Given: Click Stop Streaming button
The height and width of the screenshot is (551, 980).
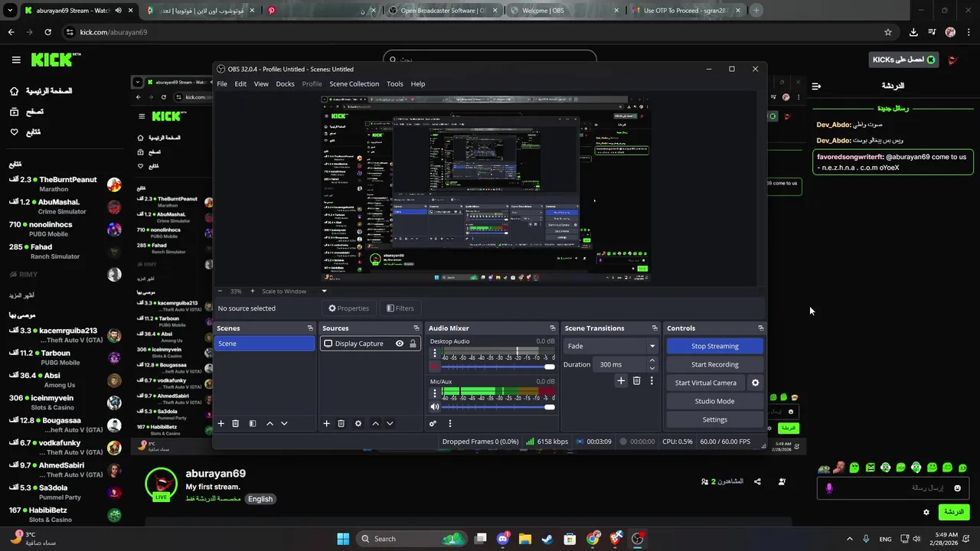Looking at the screenshot, I should [x=714, y=346].
